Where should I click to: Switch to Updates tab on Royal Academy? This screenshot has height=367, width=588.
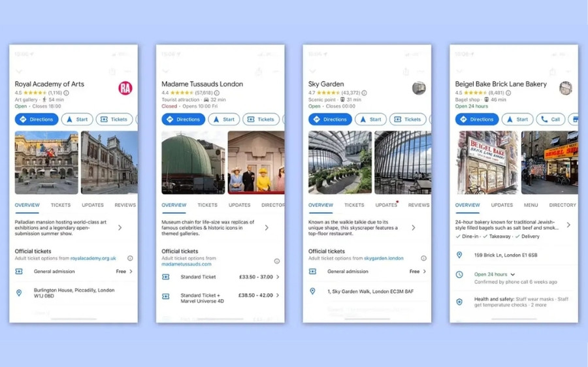point(93,205)
